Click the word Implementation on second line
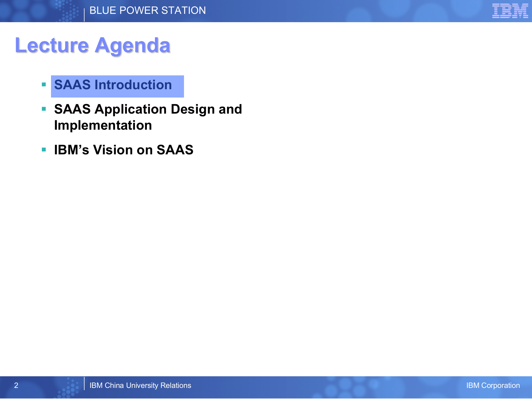The image size is (532, 399). 103,125
